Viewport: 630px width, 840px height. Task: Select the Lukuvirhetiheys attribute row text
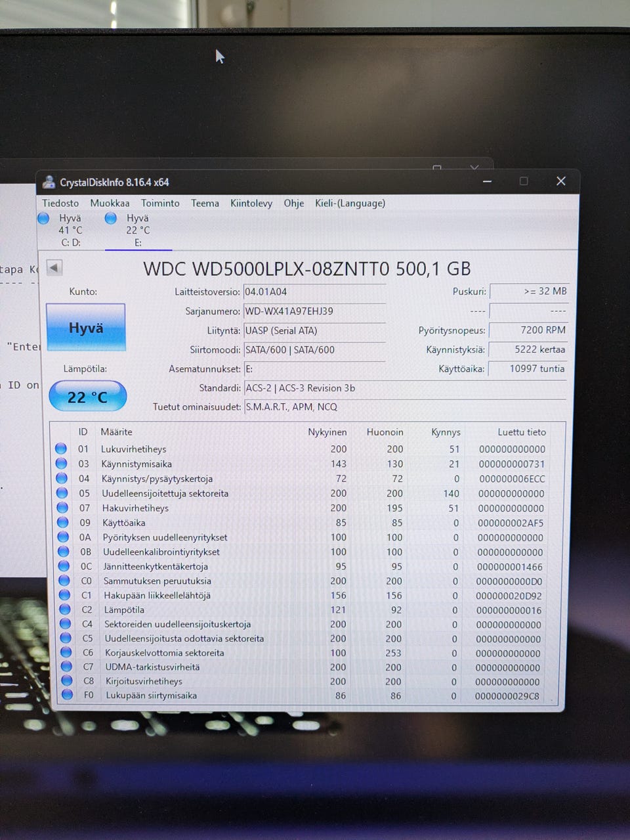[134, 449]
